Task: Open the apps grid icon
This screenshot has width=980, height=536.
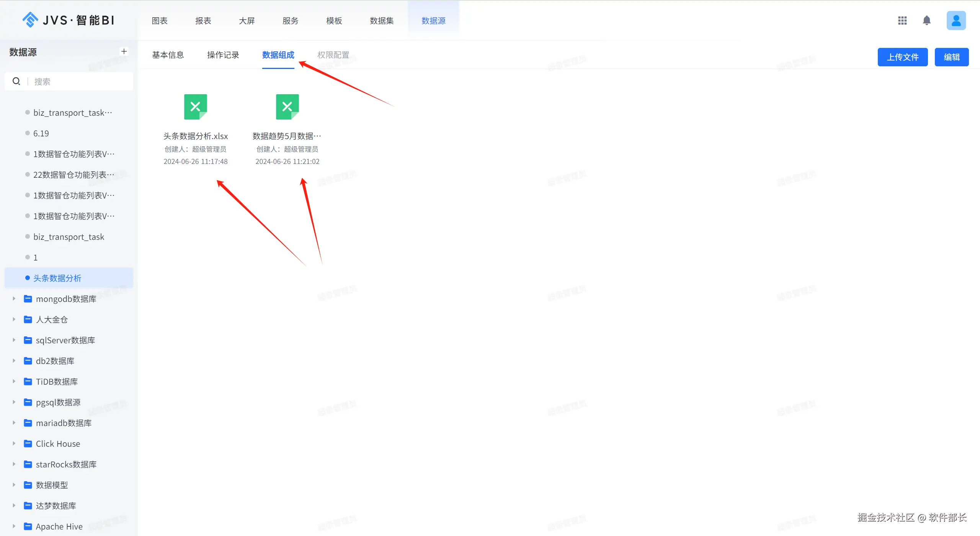Action: point(902,20)
